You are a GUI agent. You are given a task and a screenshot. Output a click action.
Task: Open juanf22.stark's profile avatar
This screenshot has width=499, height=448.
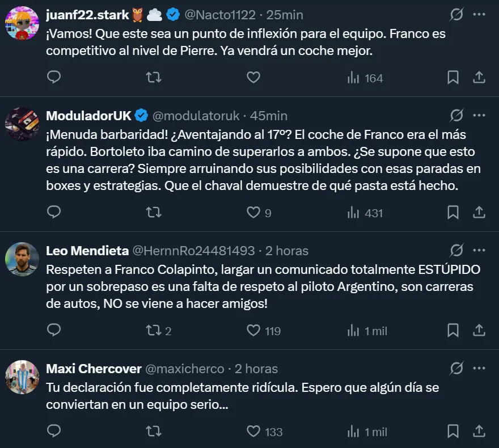(22, 23)
